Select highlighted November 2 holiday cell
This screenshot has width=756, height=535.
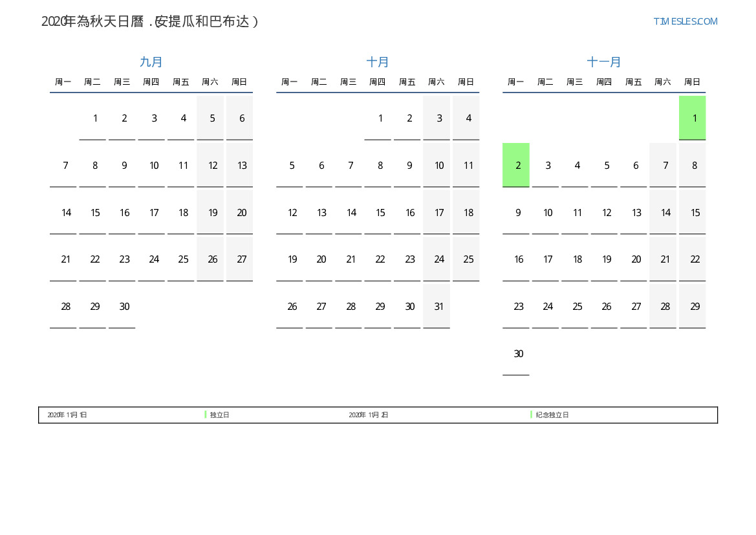(516, 165)
